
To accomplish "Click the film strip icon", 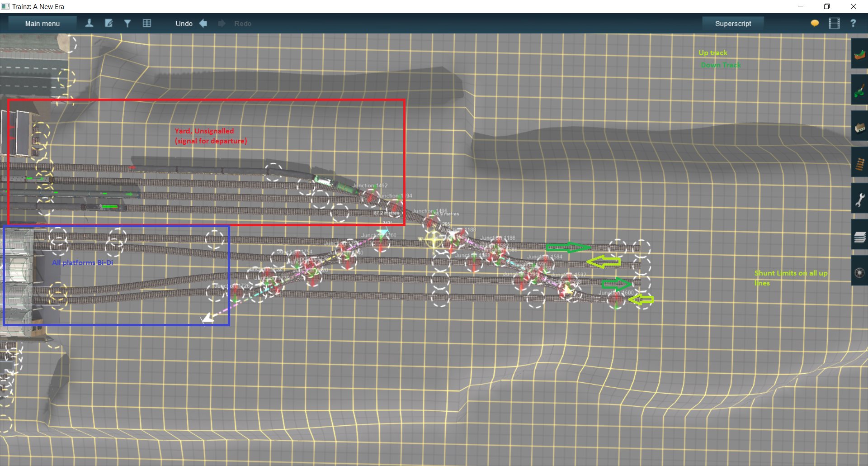I will [834, 24].
